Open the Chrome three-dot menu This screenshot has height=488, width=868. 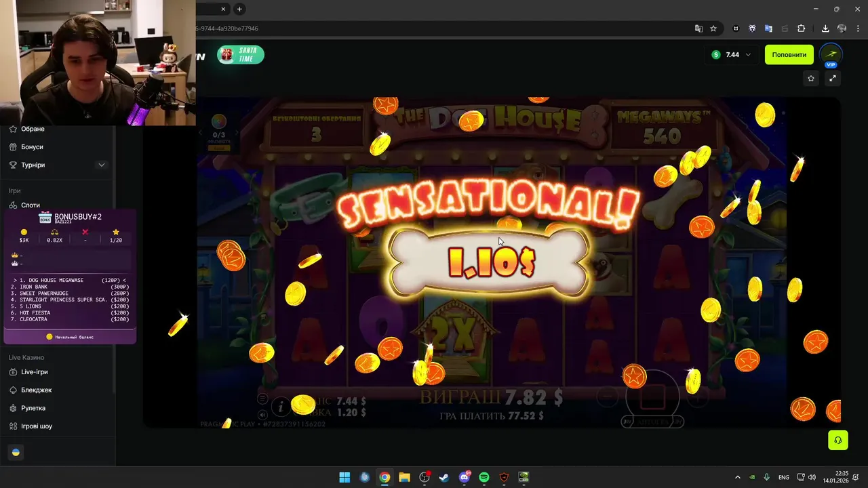coord(858,28)
